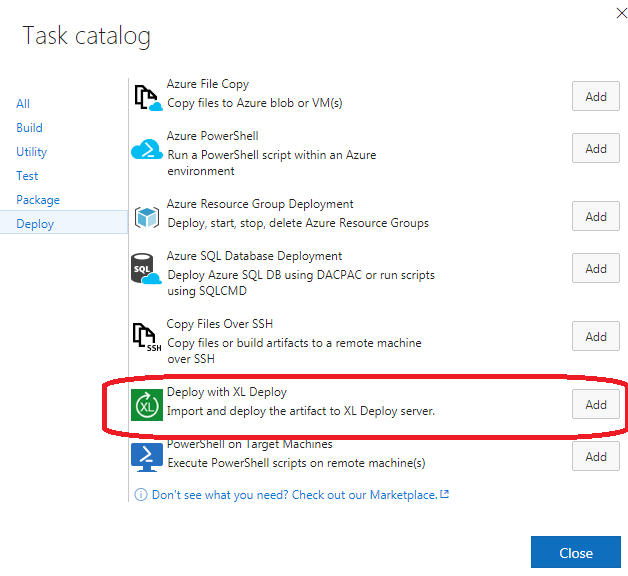Add the Copy Files Over SSH task

(x=596, y=336)
